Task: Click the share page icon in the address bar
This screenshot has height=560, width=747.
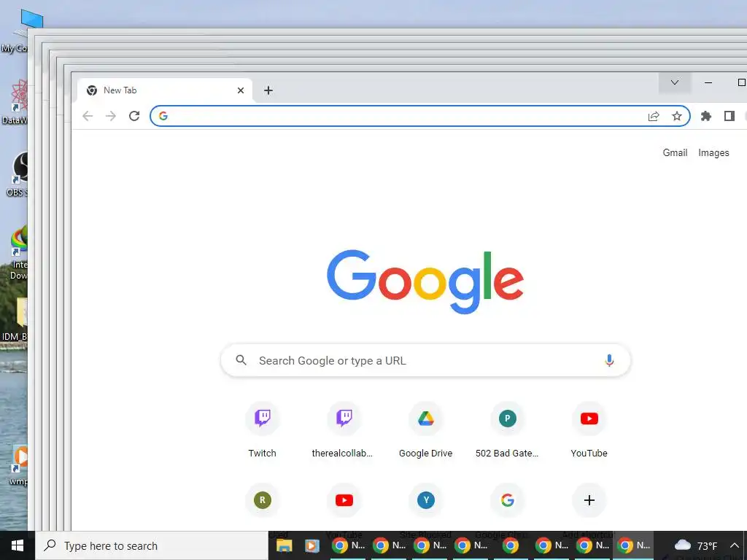Action: pos(654,116)
